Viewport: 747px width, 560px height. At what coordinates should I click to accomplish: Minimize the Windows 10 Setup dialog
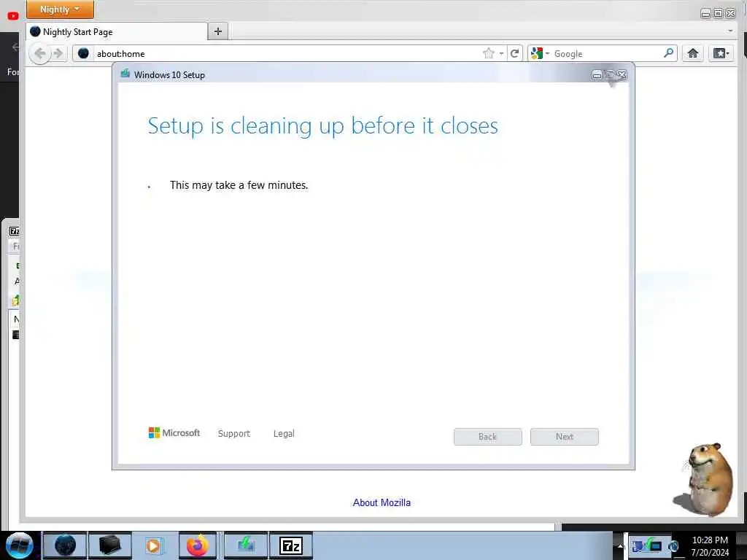597,75
